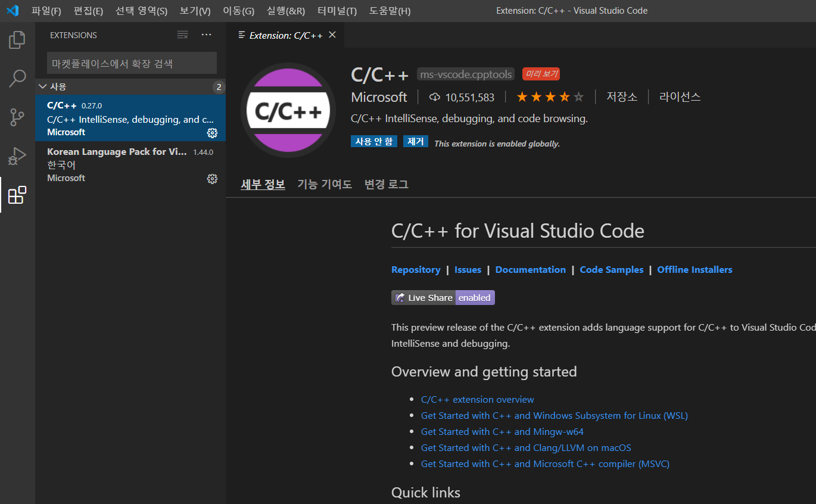Click the 제거 (Uninstall) button
Screen dimensions: 816x504
(x=416, y=142)
